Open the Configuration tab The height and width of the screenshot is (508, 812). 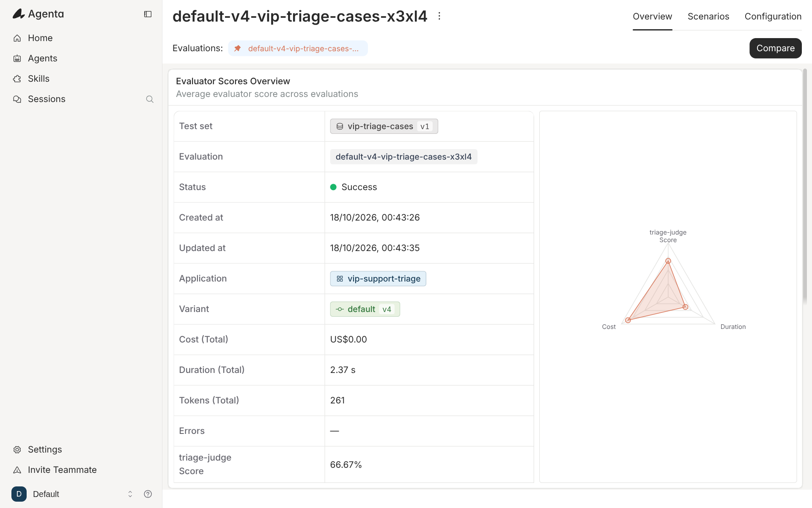(773, 17)
